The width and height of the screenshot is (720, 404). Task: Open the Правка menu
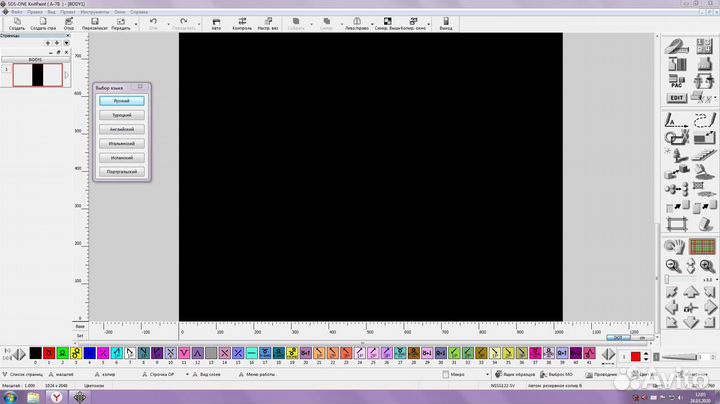35,12
